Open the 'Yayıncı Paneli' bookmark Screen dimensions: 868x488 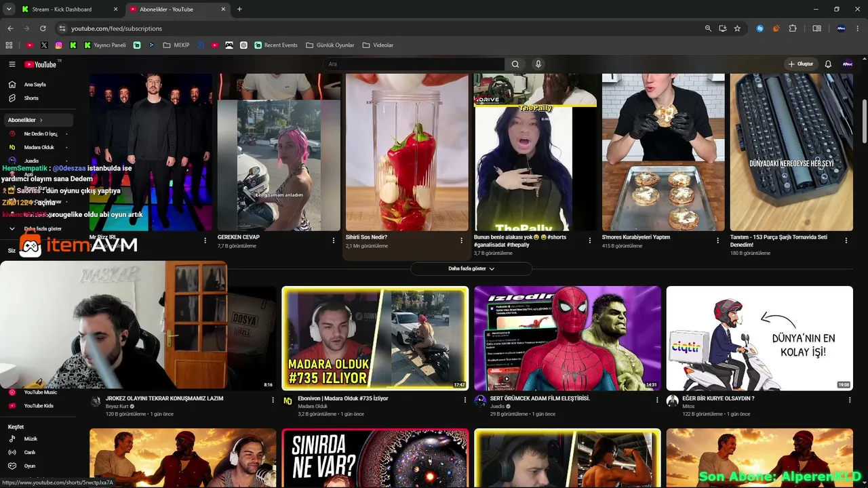click(x=105, y=45)
